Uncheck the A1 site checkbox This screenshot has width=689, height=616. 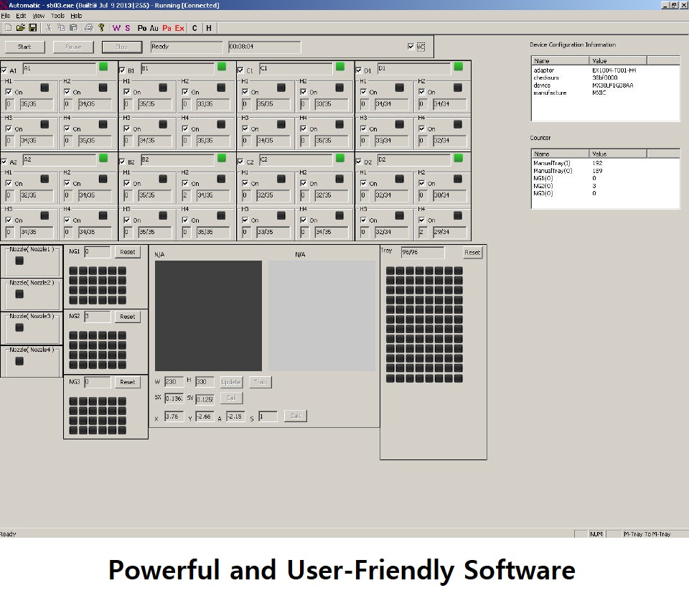click(x=5, y=70)
